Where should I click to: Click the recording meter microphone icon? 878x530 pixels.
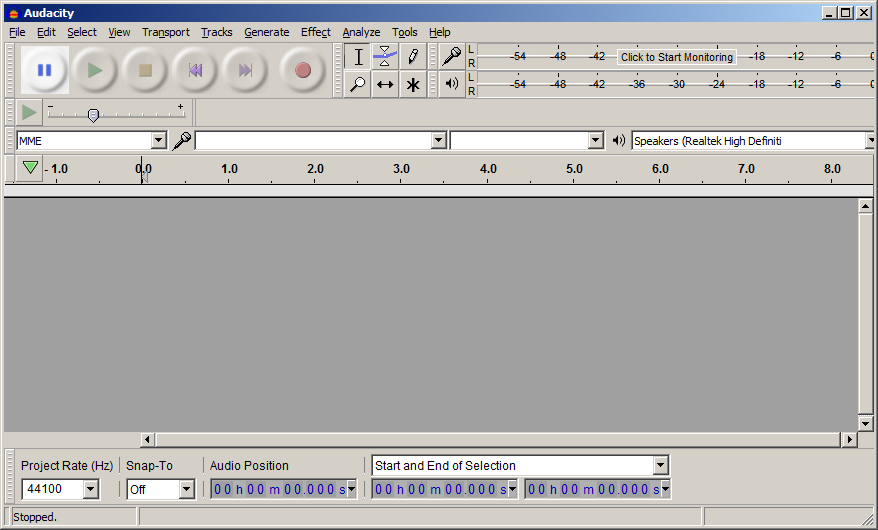tap(452, 57)
